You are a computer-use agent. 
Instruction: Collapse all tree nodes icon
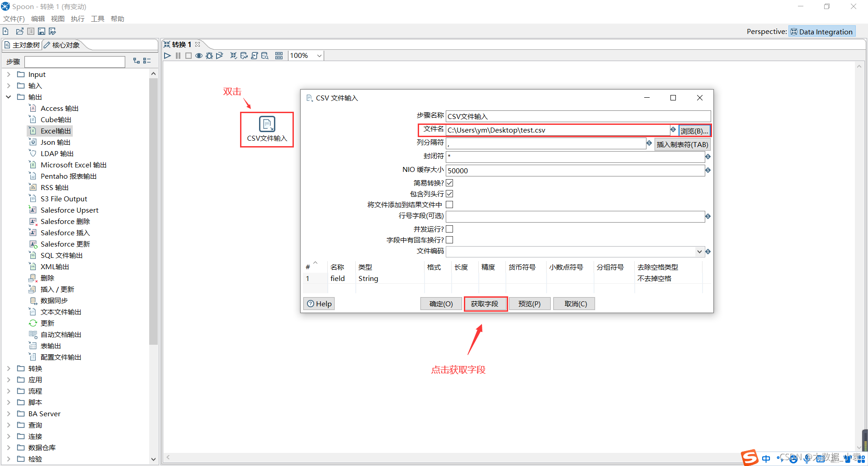147,61
